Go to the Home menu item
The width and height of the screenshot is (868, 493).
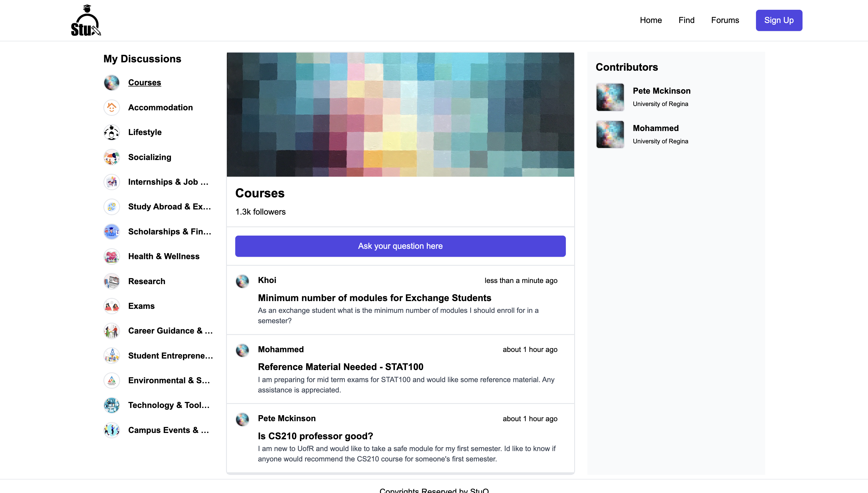coord(650,20)
